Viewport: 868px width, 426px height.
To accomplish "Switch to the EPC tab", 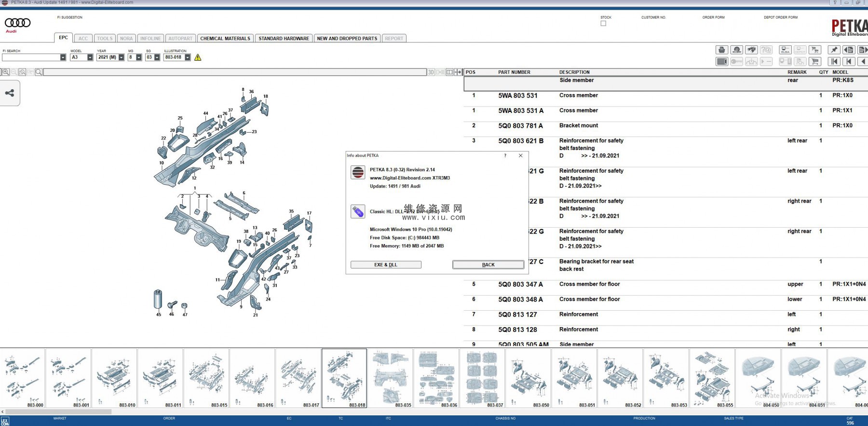I will (x=63, y=38).
